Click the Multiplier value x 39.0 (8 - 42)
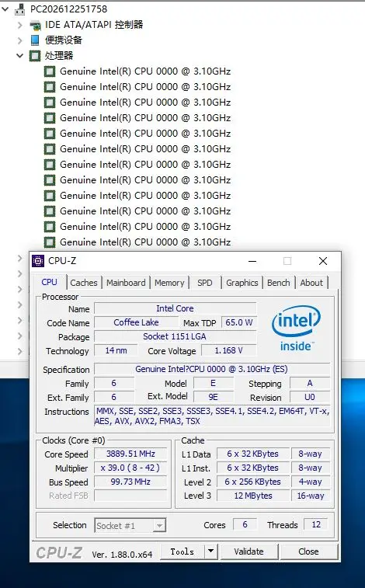365x588 pixels. (x=130, y=468)
